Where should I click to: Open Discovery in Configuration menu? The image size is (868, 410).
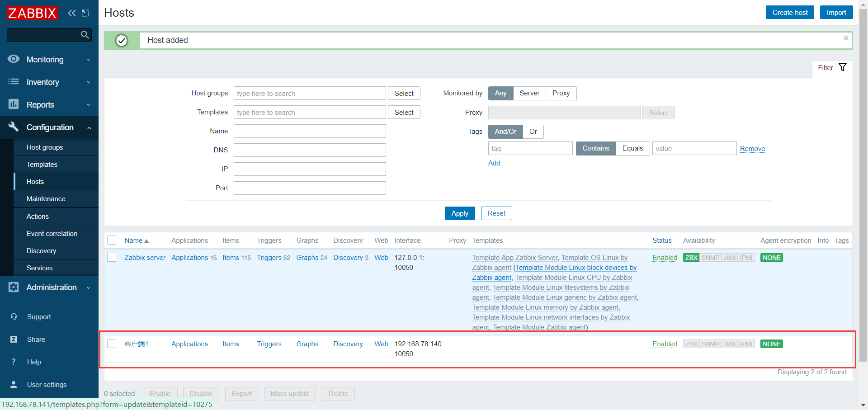pyautogui.click(x=41, y=251)
